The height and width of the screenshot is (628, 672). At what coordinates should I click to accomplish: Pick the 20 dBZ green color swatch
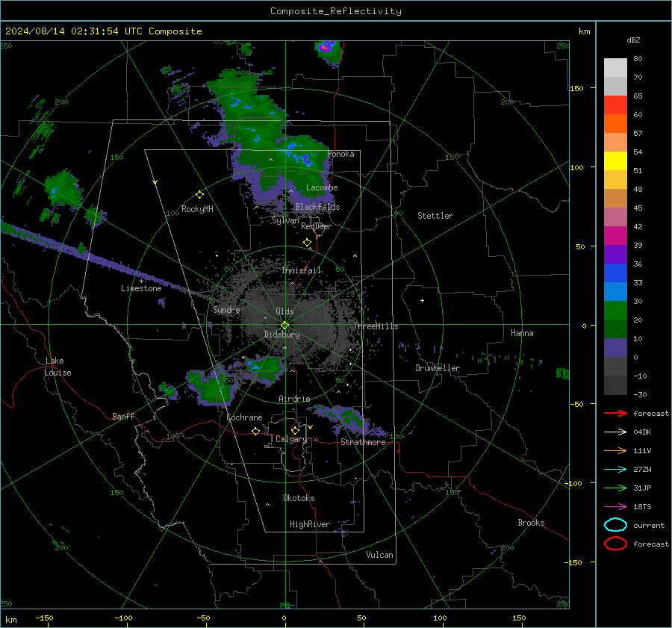click(615, 329)
